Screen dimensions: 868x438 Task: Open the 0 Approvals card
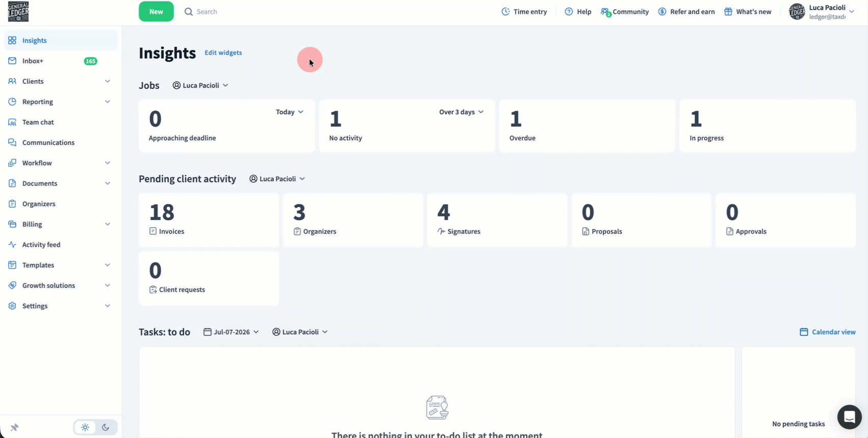point(785,220)
